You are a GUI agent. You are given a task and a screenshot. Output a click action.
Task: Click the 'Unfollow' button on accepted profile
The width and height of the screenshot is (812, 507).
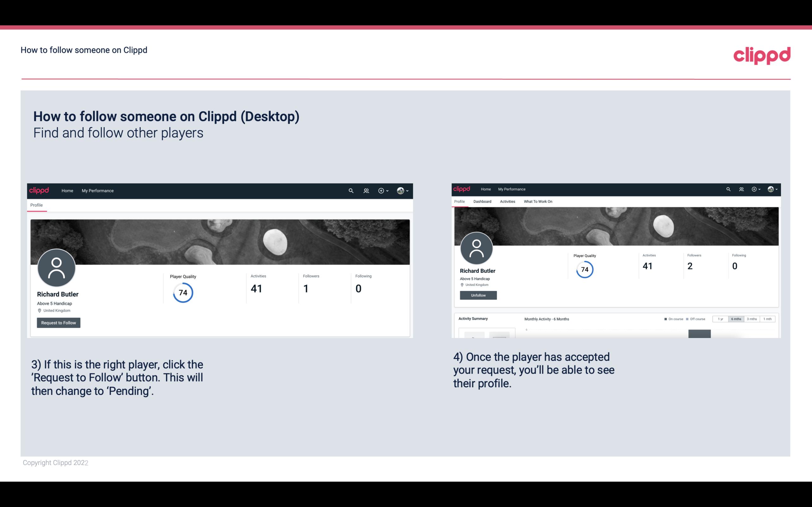[478, 295]
